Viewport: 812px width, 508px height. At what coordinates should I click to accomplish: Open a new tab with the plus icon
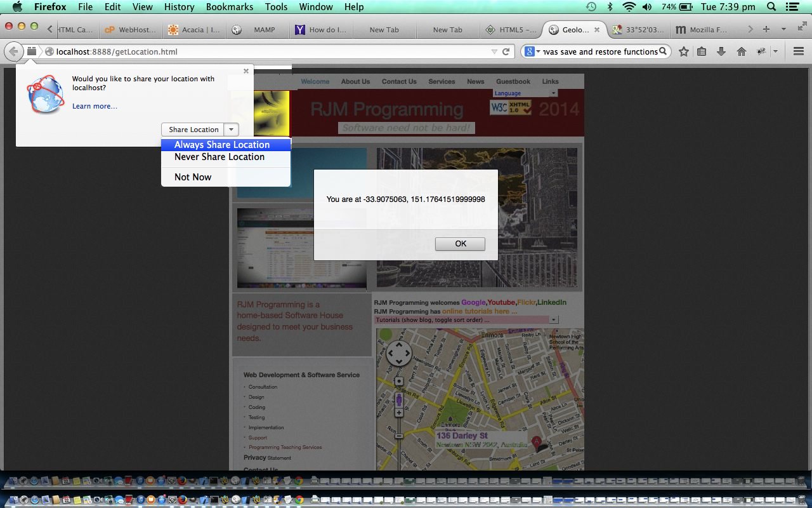(766, 29)
